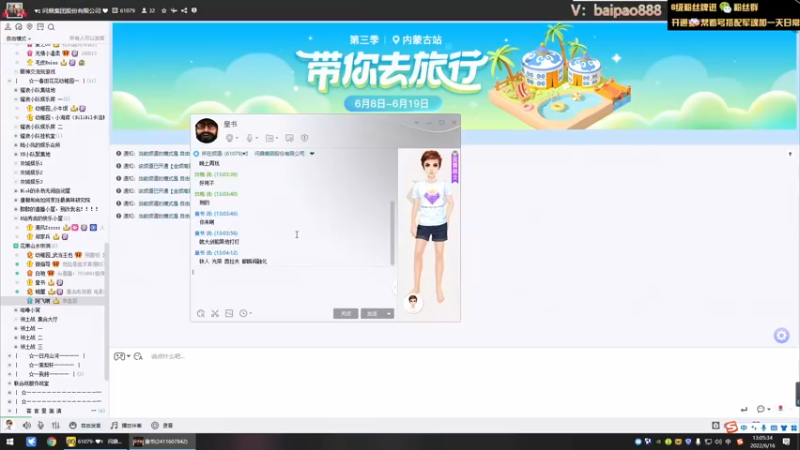Open the audio mixer sliders icon in the bottom toolbar
Image resolution: width=800 pixels, height=450 pixels.
[x=56, y=426]
